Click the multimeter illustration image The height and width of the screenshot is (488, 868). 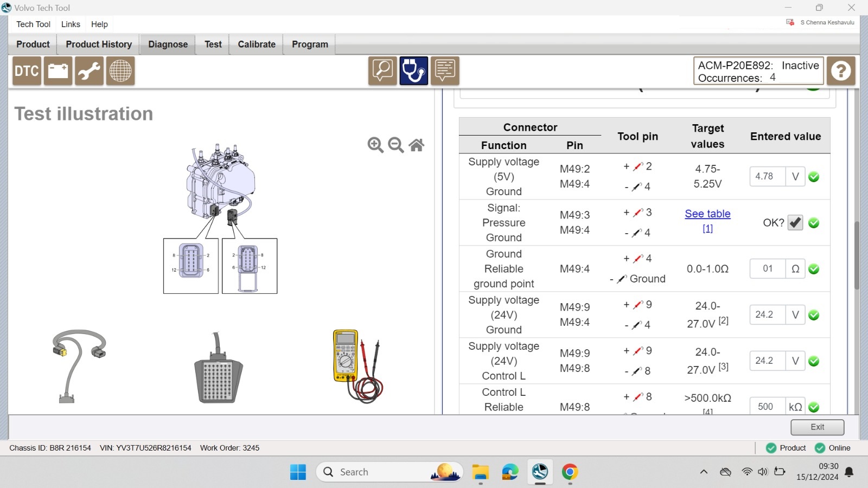click(x=358, y=367)
